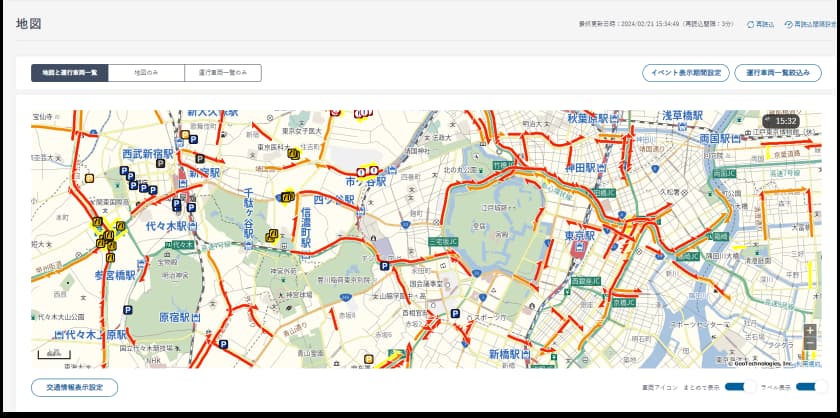Click the 15:32 traffic time badge

point(781,121)
